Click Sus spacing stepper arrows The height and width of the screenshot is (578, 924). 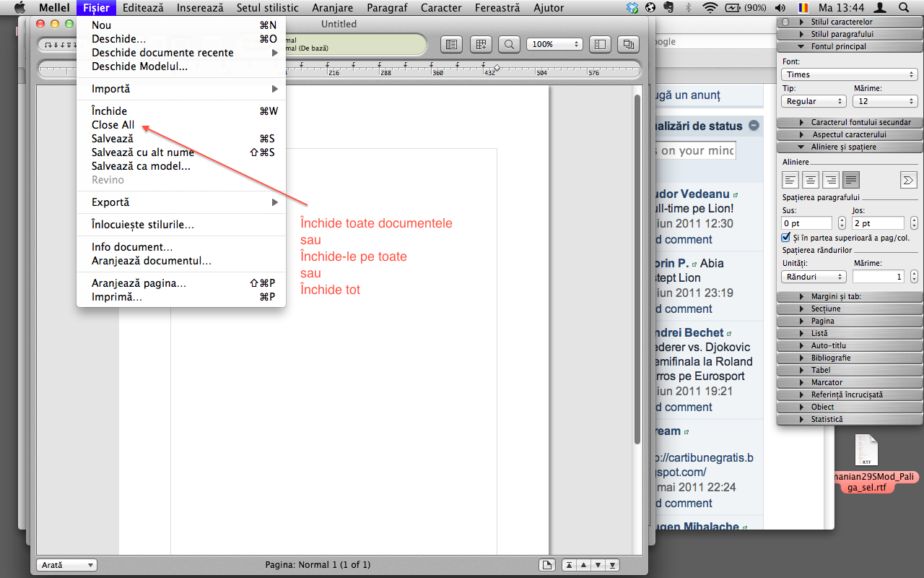pos(842,223)
